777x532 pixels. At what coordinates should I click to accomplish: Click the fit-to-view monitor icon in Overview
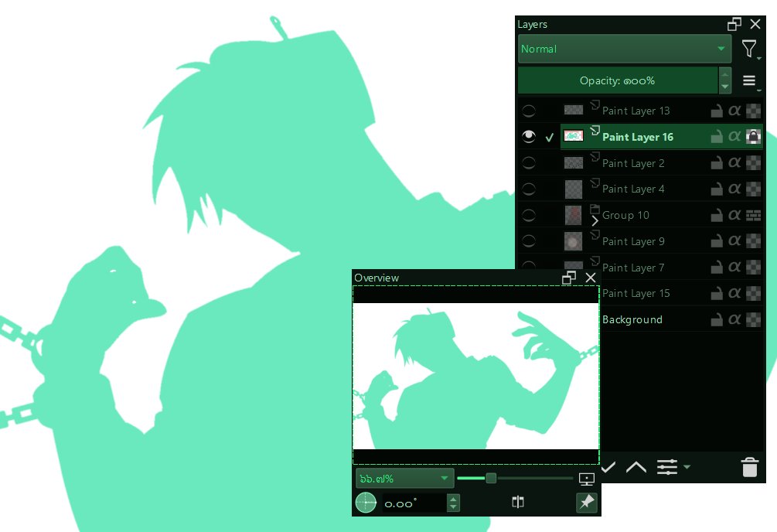click(587, 479)
